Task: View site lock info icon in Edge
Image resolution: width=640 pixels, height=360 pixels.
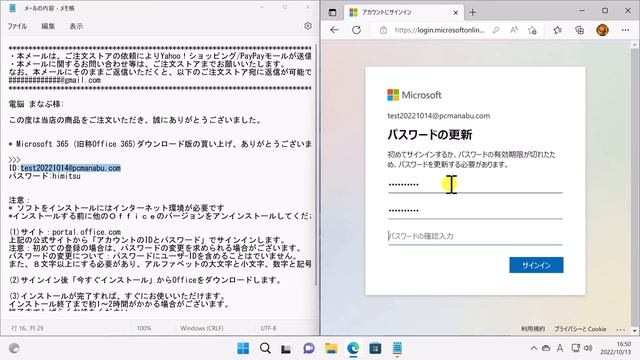Action: click(383, 30)
